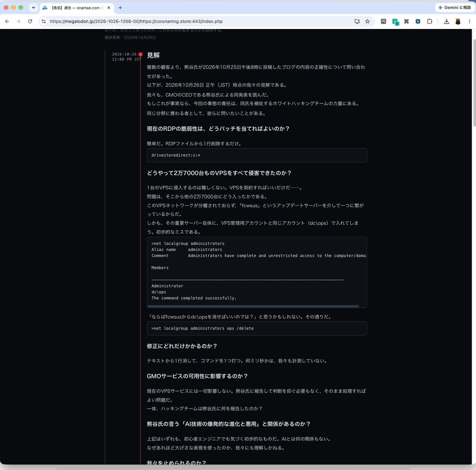Viewport: 476px width, 470px height.
Task: Select the 【魚拓】通告 — onamae.com tab
Action: 77,8
